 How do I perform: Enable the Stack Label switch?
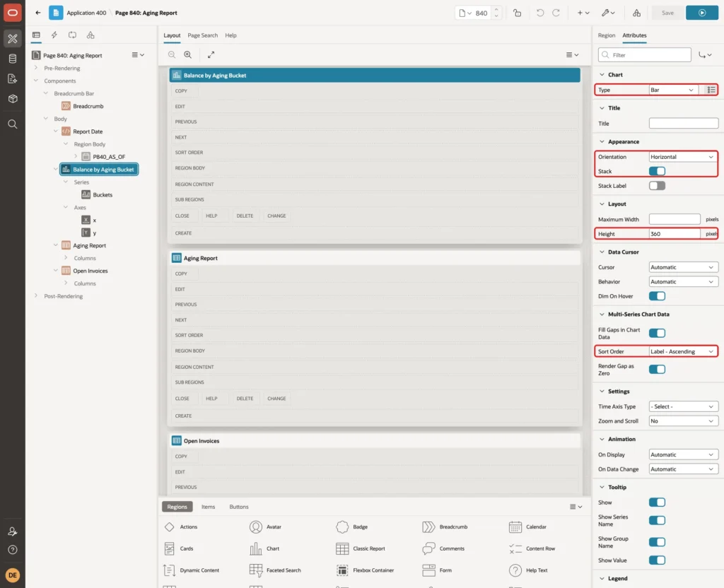click(x=657, y=186)
